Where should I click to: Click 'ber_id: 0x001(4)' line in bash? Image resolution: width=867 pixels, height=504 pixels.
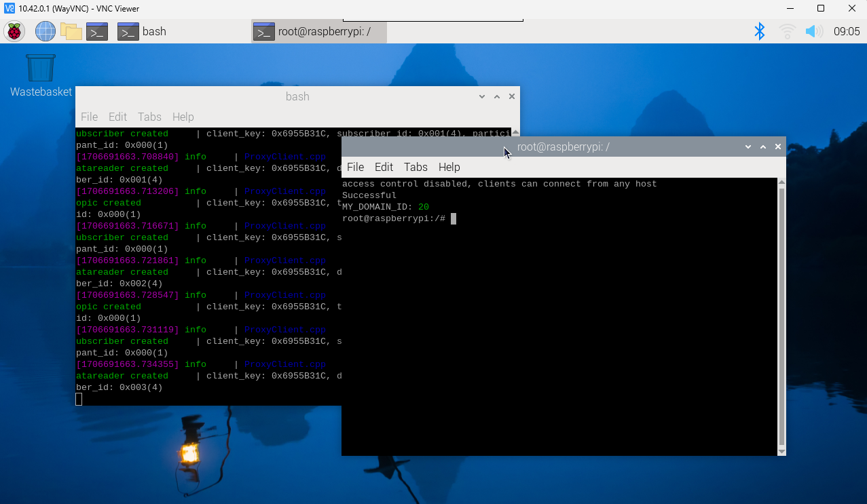(119, 180)
